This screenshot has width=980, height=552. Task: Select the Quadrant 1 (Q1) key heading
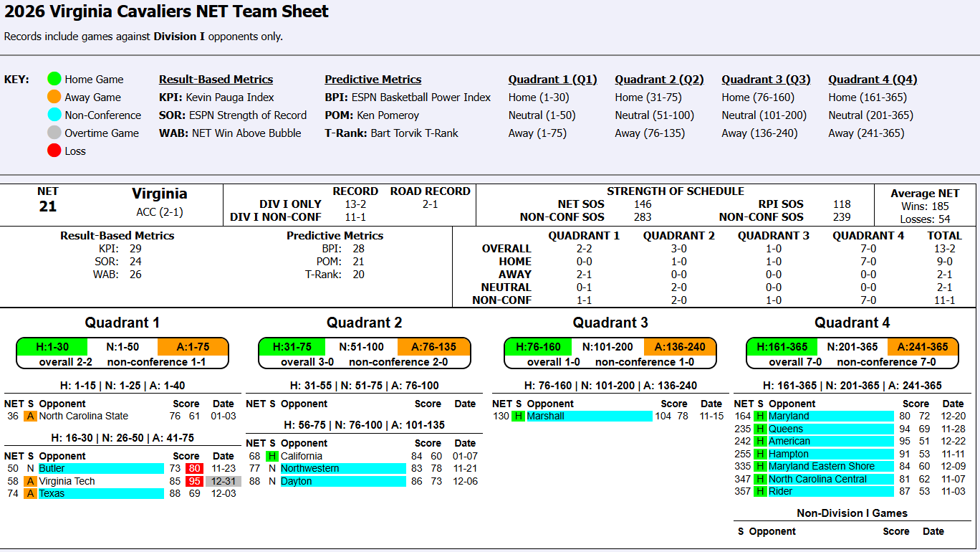[x=552, y=80]
